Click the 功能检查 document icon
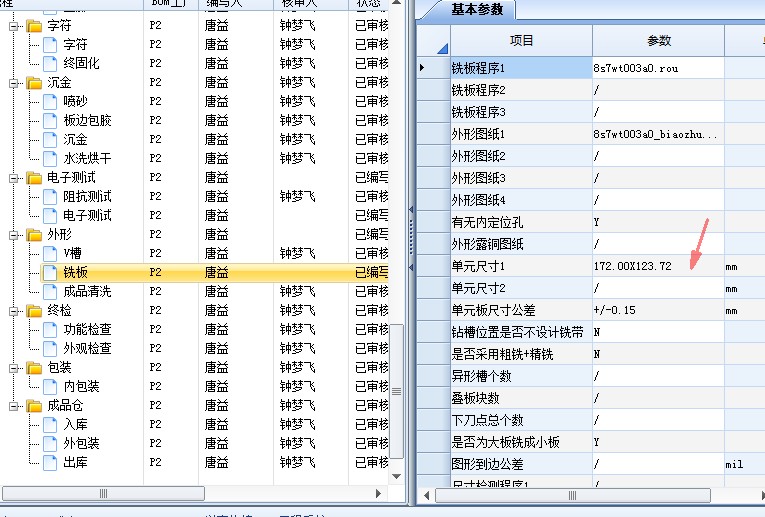The height and width of the screenshot is (517, 765). [50, 330]
